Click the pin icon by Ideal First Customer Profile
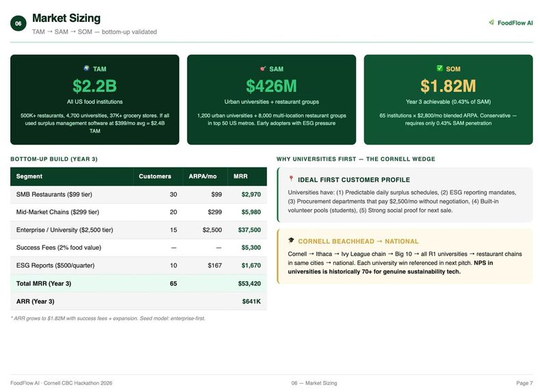The height and width of the screenshot is (392, 540). [x=291, y=179]
